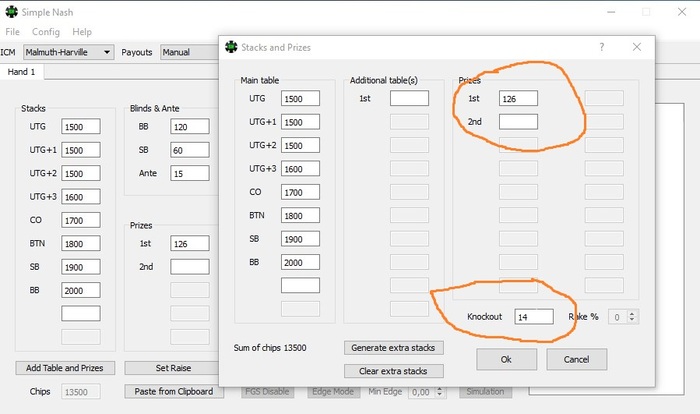Open the Payouts Manual dropdown

point(190,52)
